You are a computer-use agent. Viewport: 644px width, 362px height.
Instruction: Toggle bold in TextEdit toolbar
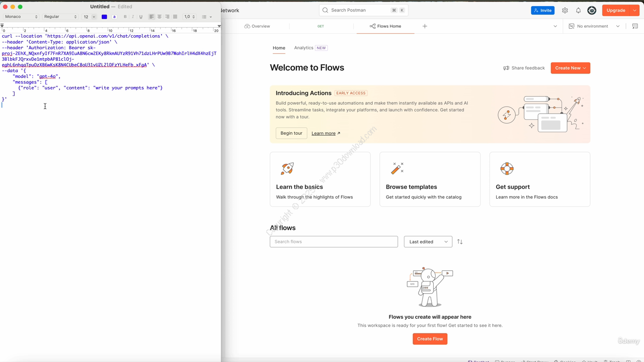click(125, 17)
